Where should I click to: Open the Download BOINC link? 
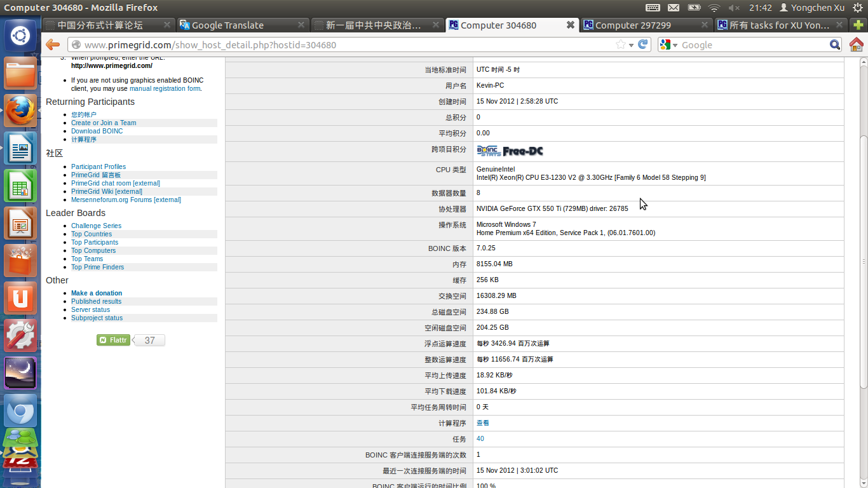coord(97,131)
